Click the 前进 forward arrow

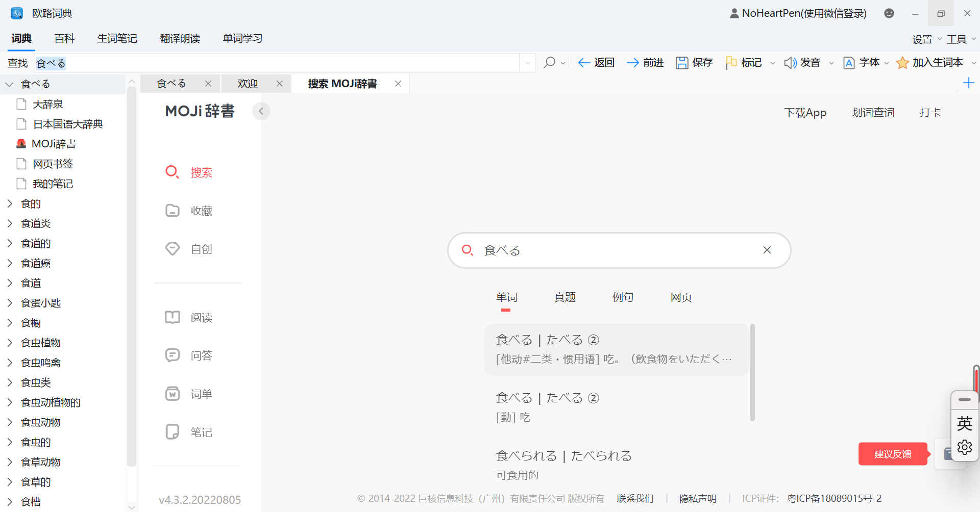tap(633, 63)
